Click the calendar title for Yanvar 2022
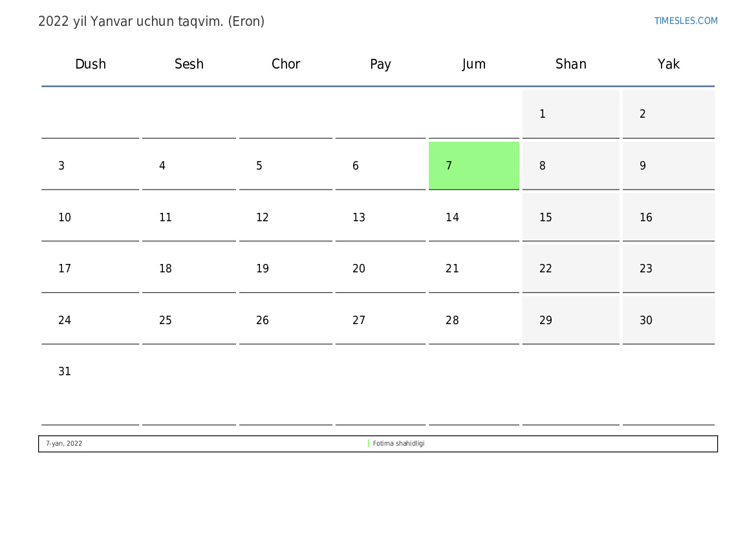This screenshot has height=535, width=756. click(151, 21)
